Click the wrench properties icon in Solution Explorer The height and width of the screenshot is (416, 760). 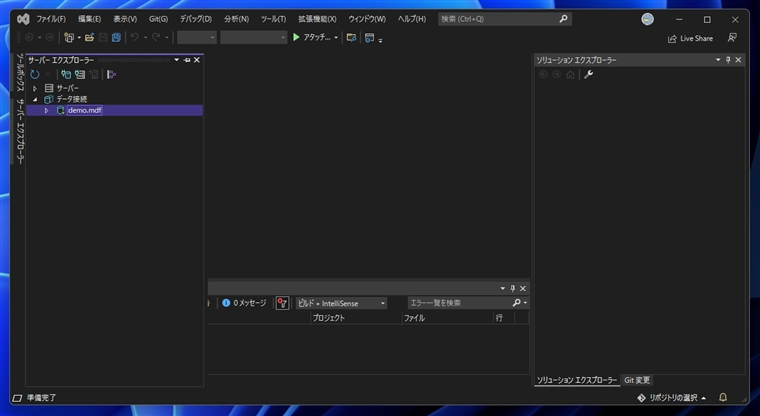click(x=588, y=74)
